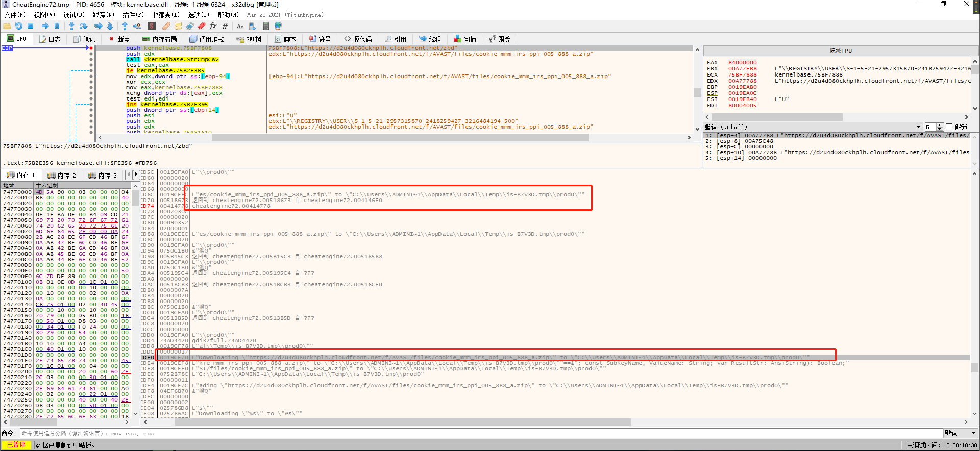The height and width of the screenshot is (451, 980).
Task: Open the 插件(P) menu
Action: coord(133,15)
